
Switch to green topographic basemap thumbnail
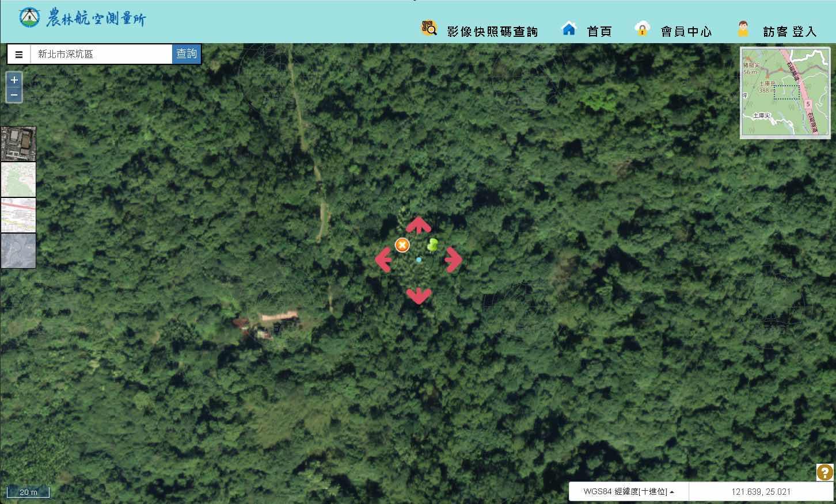click(x=18, y=180)
